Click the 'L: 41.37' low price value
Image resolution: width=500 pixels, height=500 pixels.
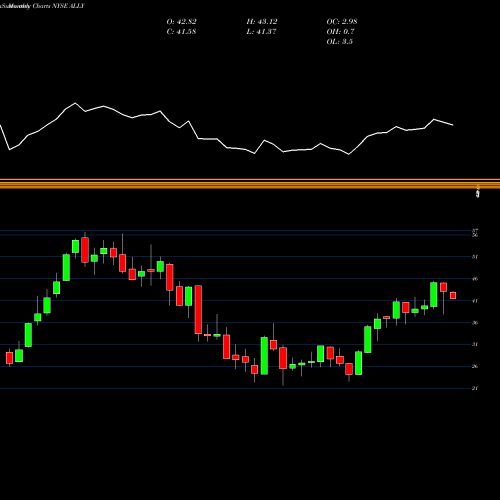261,32
